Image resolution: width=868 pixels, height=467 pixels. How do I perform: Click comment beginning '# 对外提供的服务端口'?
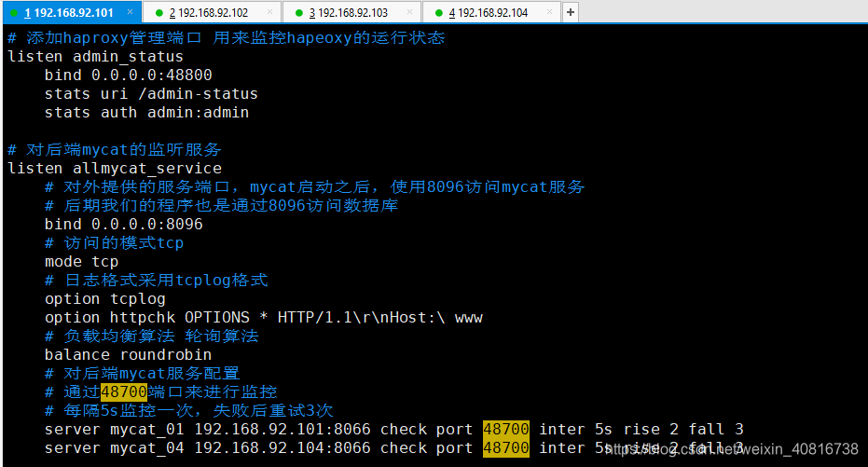tap(314, 187)
